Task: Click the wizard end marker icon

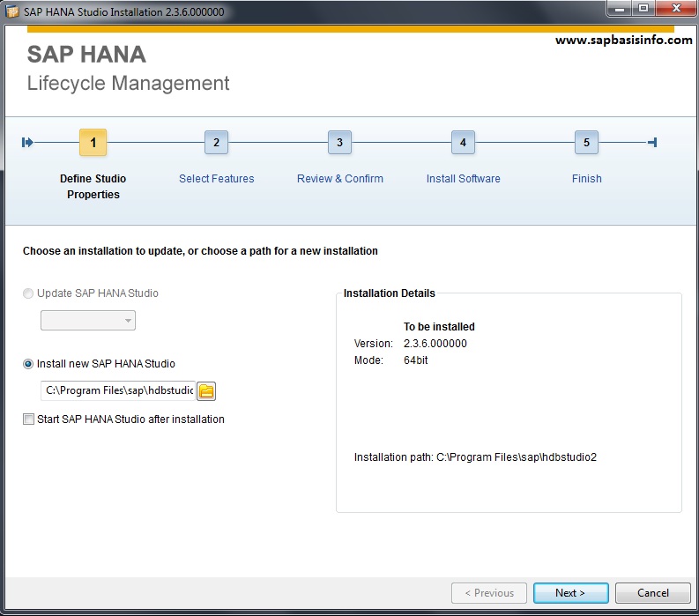Action: tap(652, 142)
